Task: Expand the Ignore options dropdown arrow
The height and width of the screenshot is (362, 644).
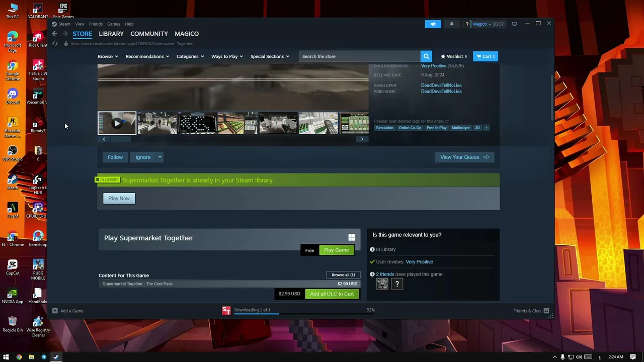Action: point(159,157)
